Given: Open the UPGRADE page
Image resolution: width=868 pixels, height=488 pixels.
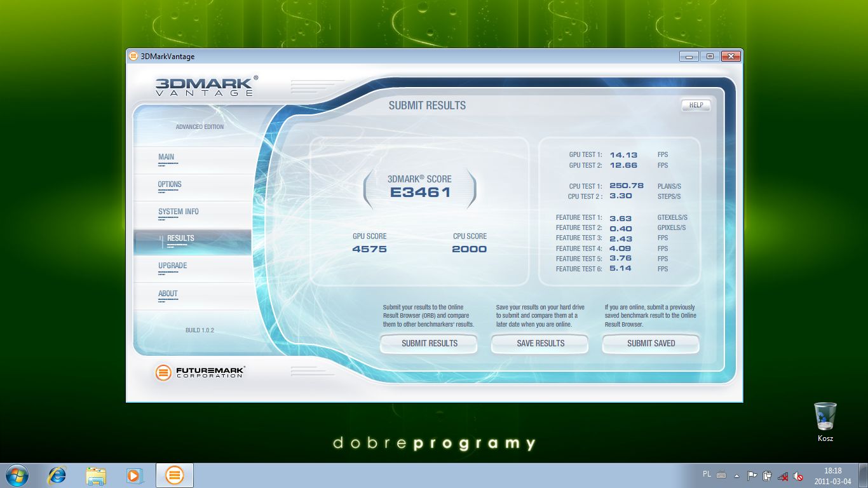Looking at the screenshot, I should coord(193,269).
